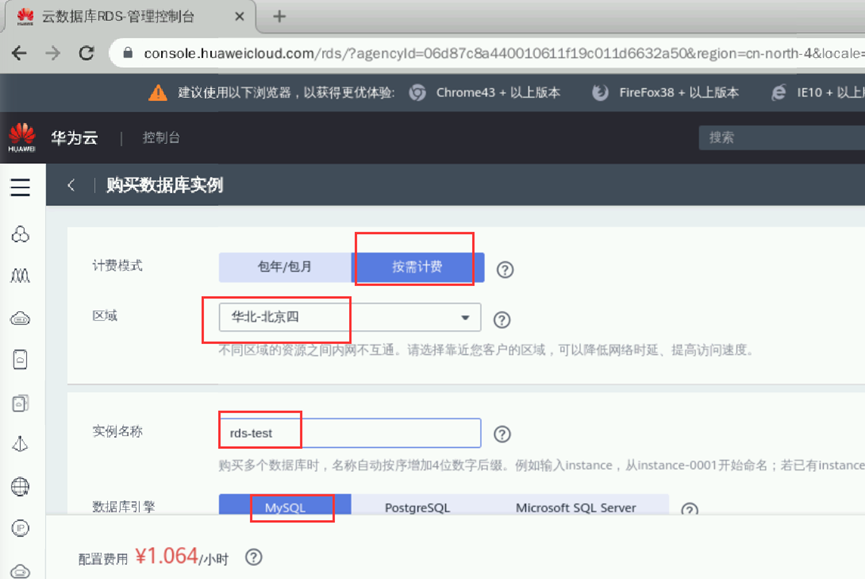The width and height of the screenshot is (865, 579).
Task: Open a new browser tab
Action: pyautogui.click(x=279, y=17)
